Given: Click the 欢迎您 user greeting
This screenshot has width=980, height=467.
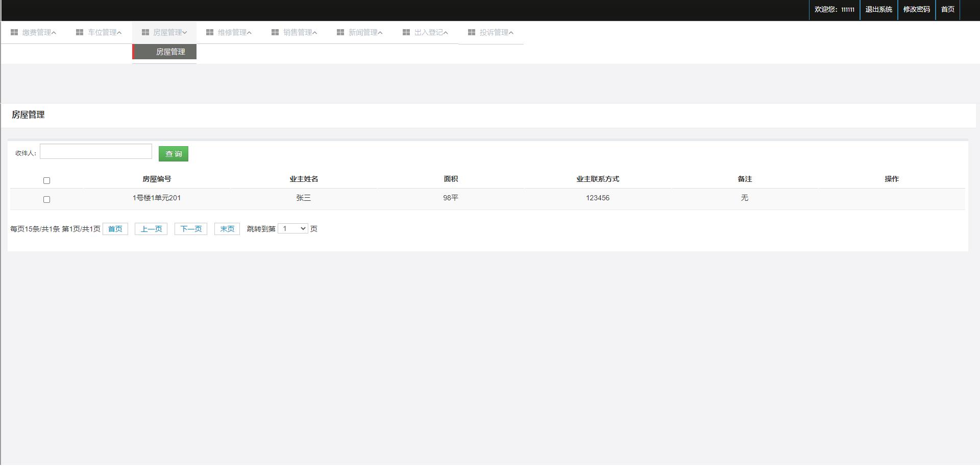Looking at the screenshot, I should click(x=835, y=9).
